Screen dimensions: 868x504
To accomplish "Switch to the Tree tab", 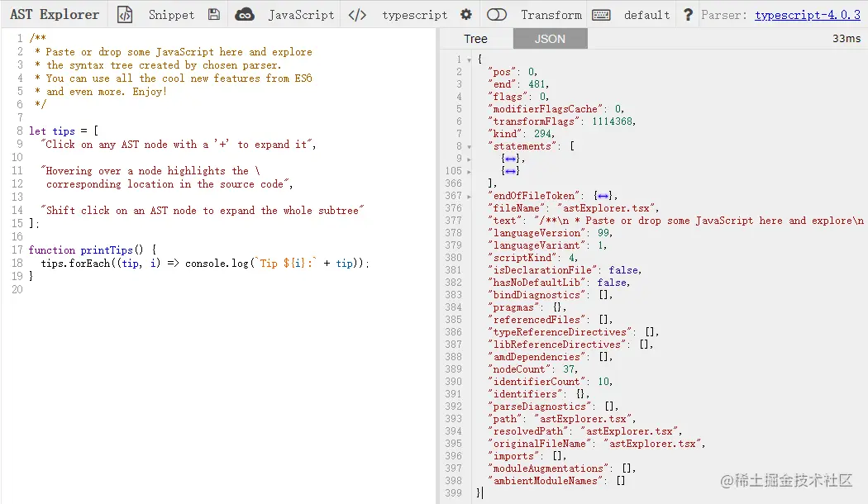I will (x=475, y=39).
